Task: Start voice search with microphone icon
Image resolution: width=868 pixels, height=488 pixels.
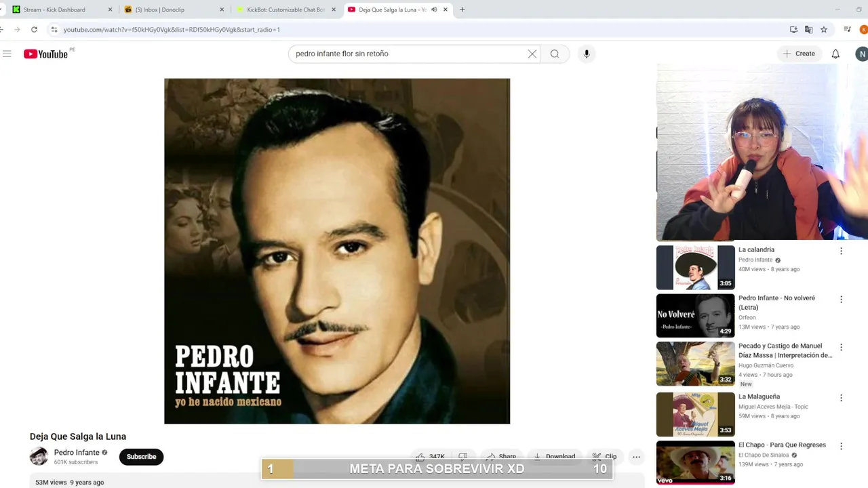Action: click(587, 54)
